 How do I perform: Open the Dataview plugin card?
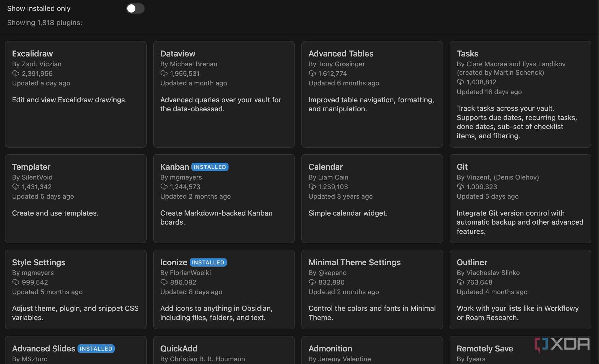pos(224,94)
